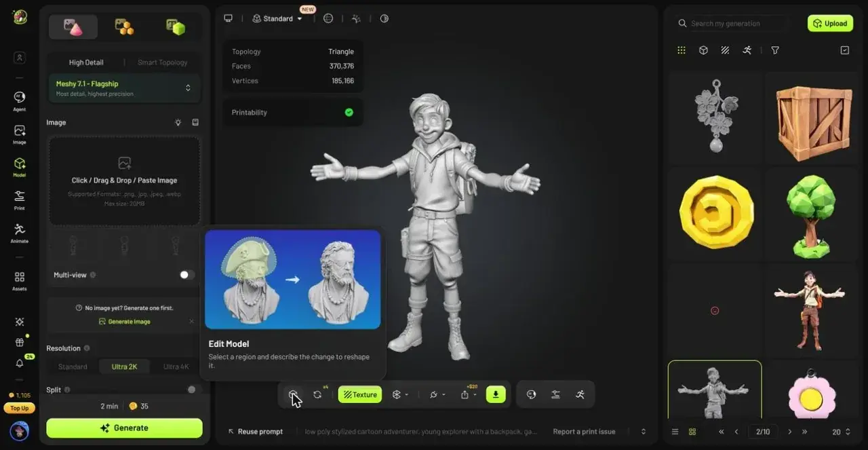The image size is (868, 450).
Task: Toggle the Multi-view switch
Action: (186, 275)
